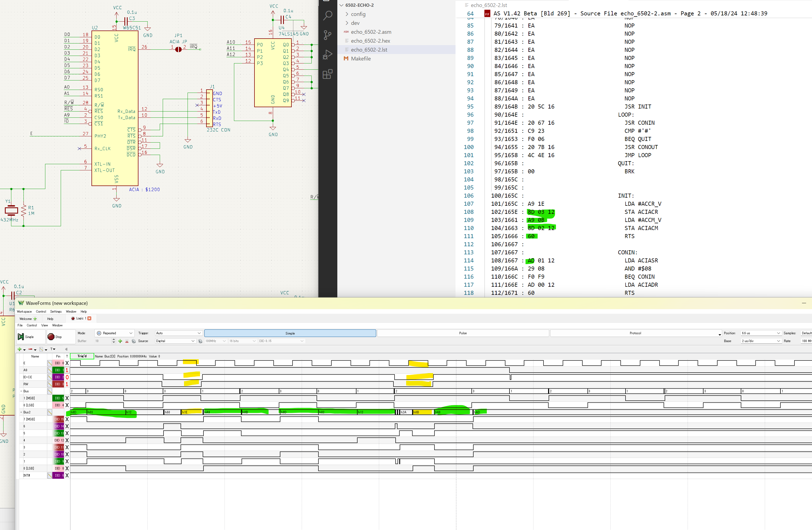Image resolution: width=812 pixels, height=530 pixels.
Task: Open echo_6502-2.asm in explorer
Action: [371, 32]
